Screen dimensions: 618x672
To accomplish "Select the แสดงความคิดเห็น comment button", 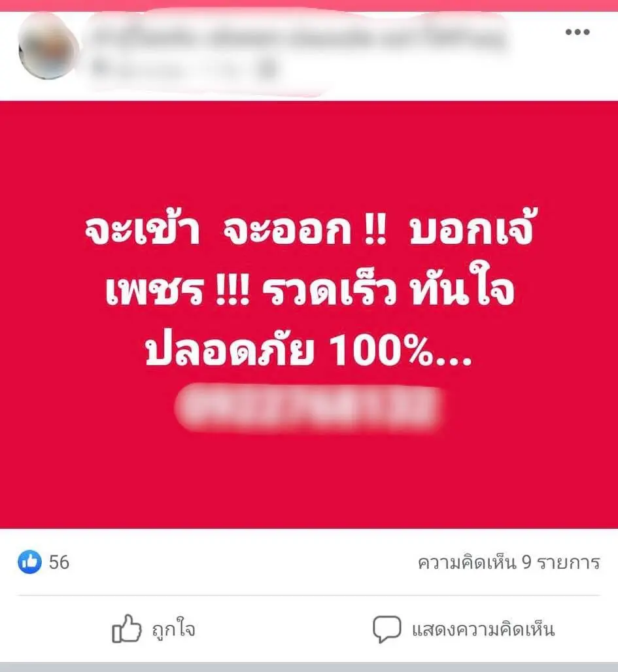I will click(x=483, y=630).
